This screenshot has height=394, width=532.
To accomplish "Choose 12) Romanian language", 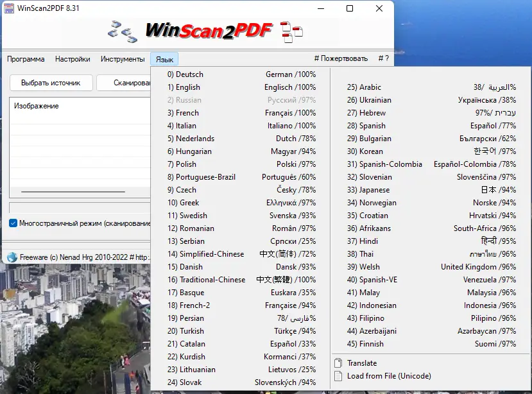I will (x=241, y=228).
